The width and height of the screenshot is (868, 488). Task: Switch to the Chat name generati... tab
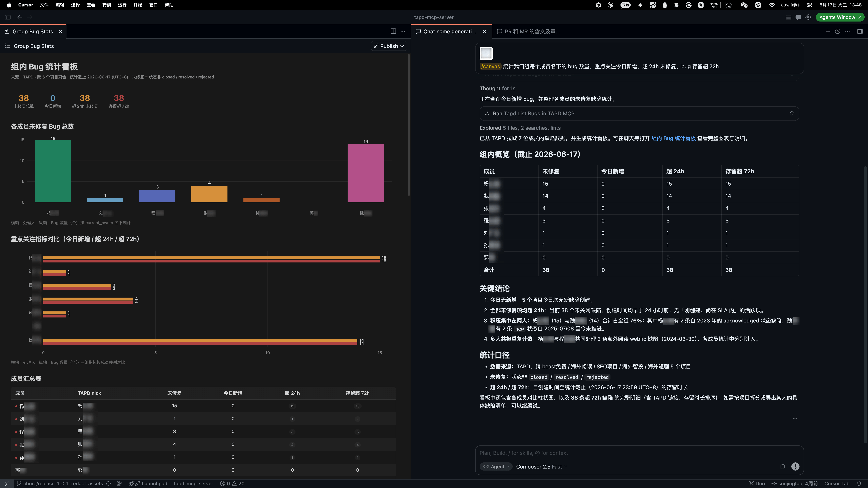tap(449, 31)
